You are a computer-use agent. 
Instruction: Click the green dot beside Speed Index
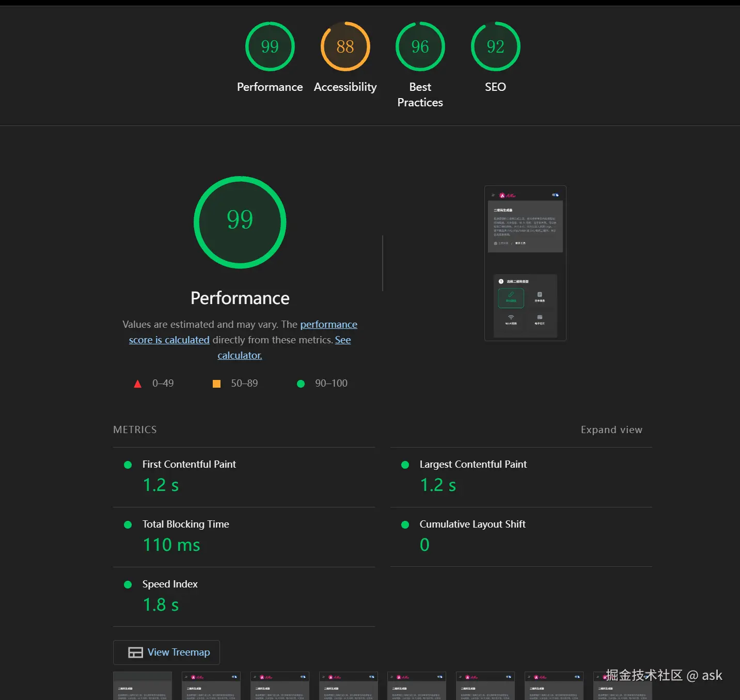point(128,584)
